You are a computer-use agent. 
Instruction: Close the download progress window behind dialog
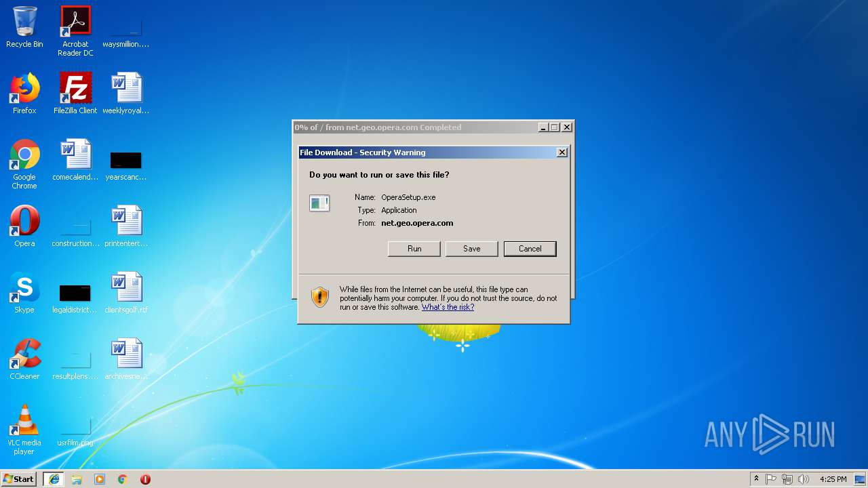click(x=567, y=127)
